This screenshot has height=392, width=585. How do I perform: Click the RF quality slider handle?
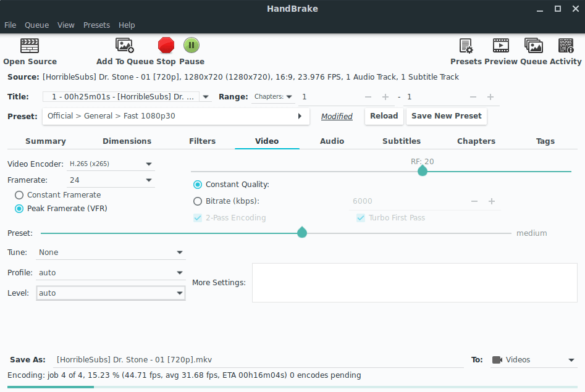point(423,171)
